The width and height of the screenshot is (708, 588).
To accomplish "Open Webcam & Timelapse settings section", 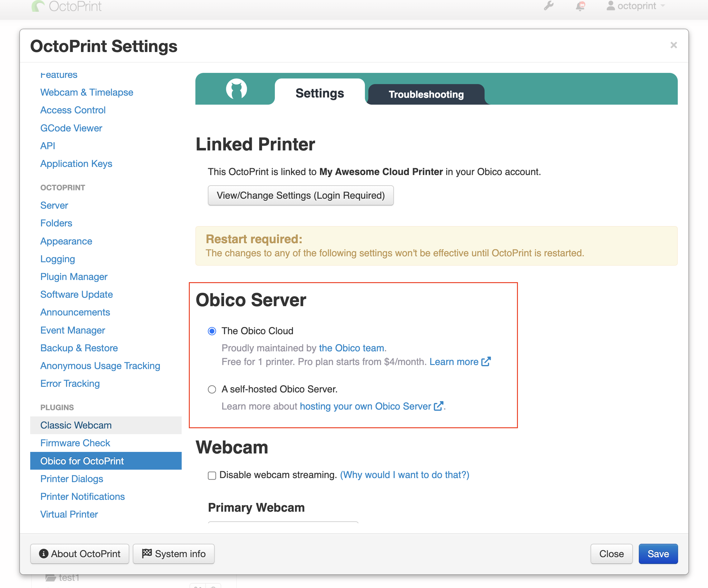I will point(87,92).
